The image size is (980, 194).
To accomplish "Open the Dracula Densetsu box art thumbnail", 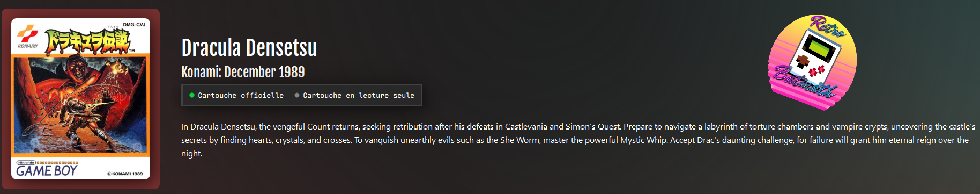I will (x=80, y=99).
